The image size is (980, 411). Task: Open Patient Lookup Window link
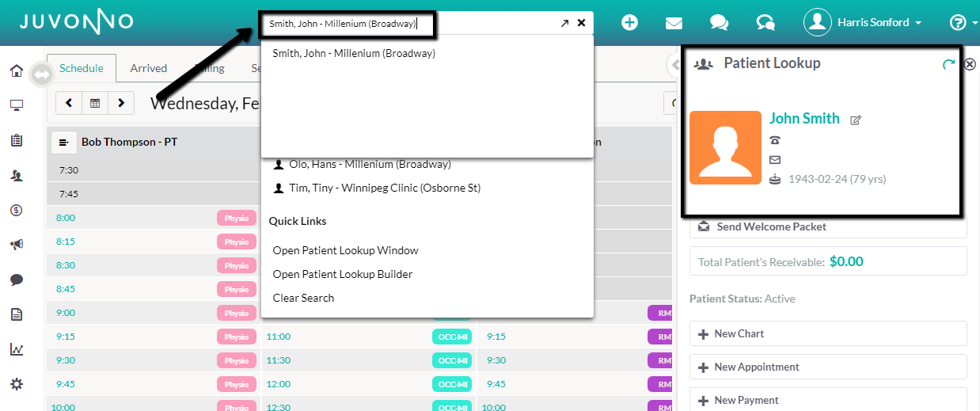coord(345,250)
